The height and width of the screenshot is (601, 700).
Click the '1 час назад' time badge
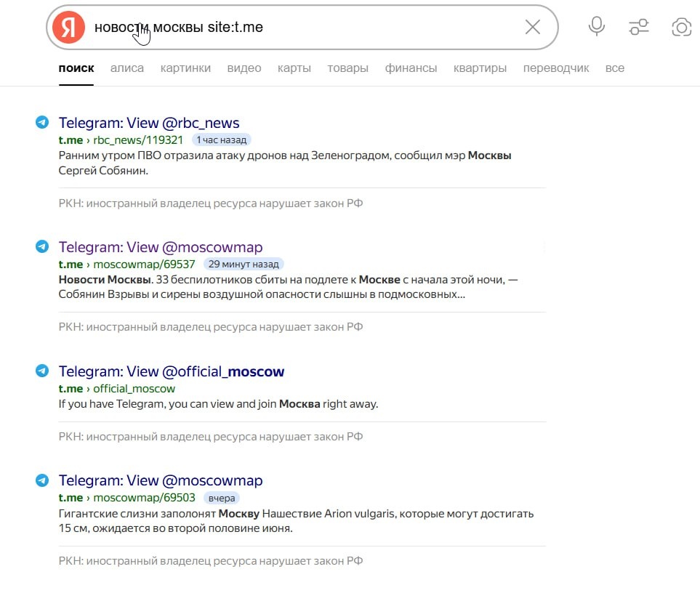coord(222,140)
